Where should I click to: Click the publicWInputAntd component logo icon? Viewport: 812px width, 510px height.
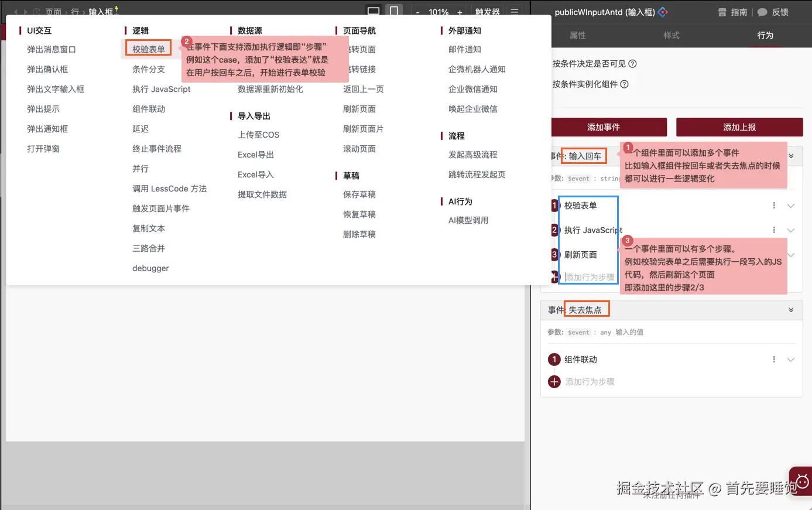tap(663, 12)
